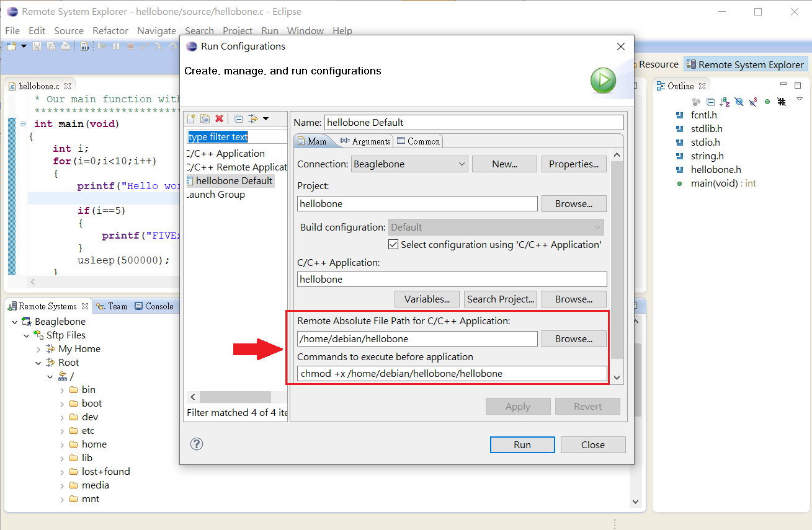
Task: Close the Remote Systems view tab
Action: point(85,306)
